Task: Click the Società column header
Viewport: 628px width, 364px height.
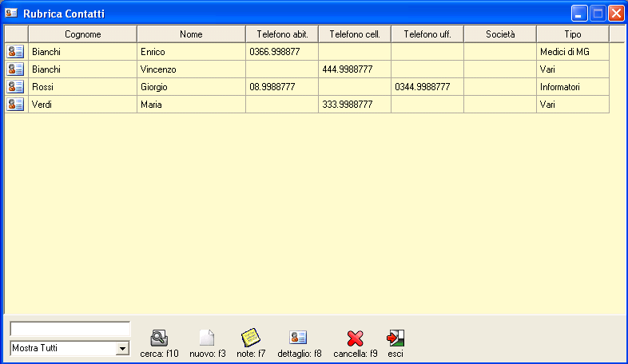Action: (x=500, y=34)
